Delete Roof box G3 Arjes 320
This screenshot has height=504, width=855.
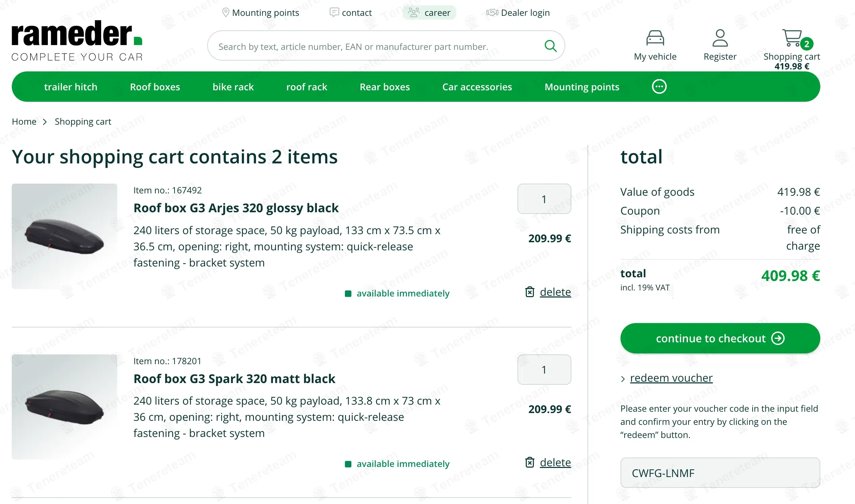tap(555, 292)
